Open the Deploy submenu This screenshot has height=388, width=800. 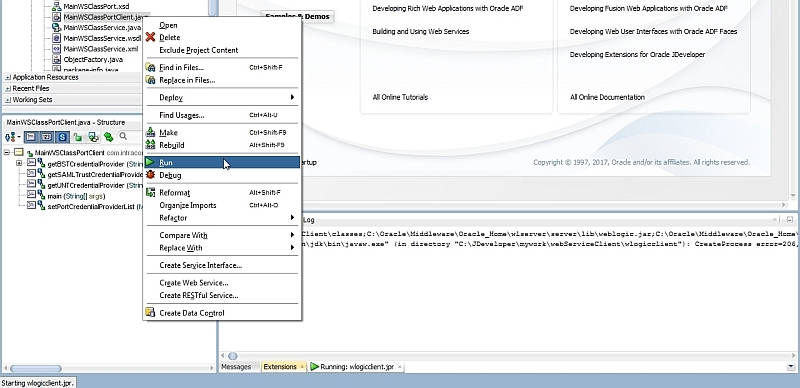(x=222, y=98)
